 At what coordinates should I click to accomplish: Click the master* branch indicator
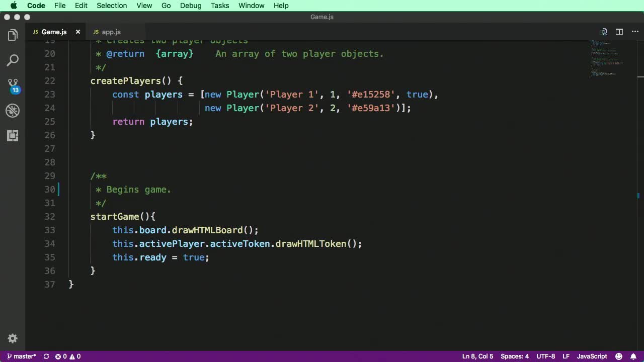pos(22,356)
